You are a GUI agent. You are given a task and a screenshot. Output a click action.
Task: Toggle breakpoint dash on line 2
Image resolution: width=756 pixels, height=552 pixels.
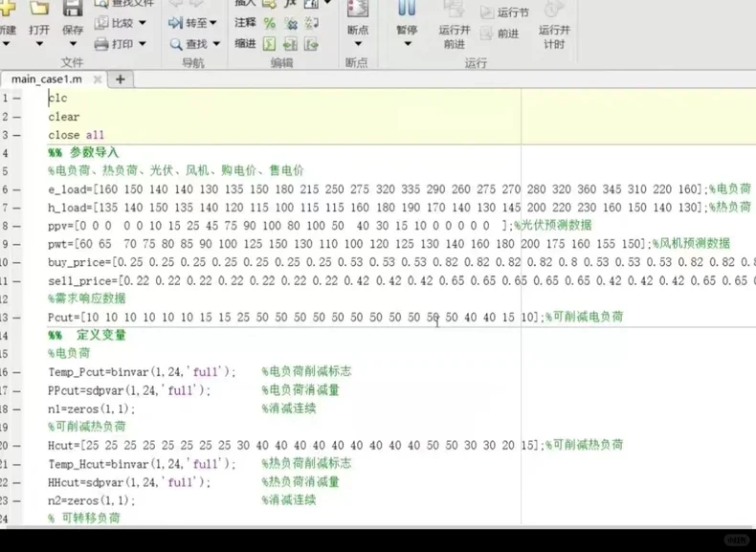click(x=17, y=117)
